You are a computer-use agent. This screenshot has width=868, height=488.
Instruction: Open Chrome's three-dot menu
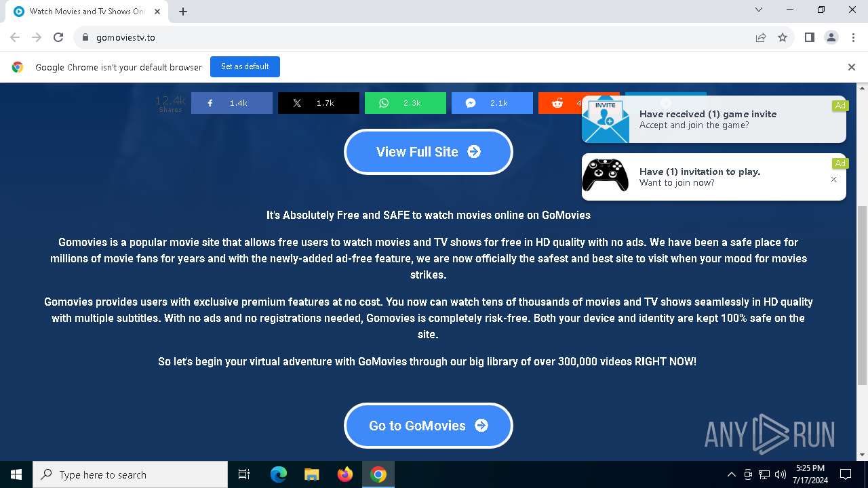[852, 37]
